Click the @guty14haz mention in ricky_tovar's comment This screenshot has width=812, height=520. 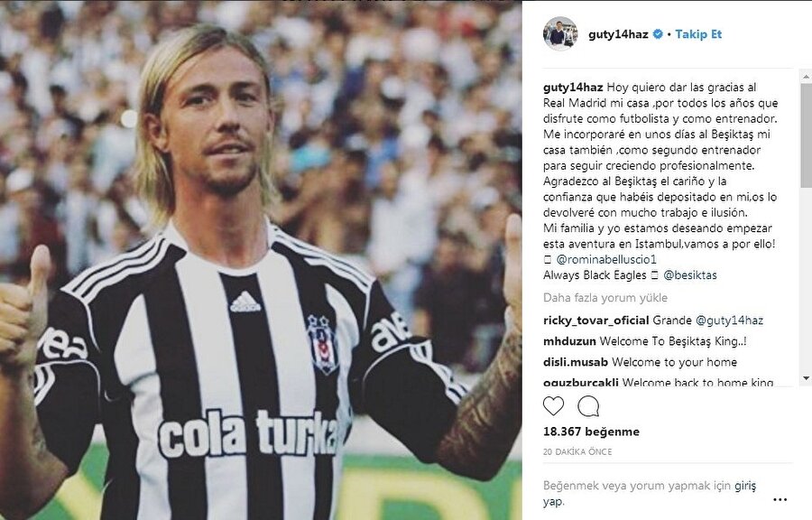click(x=729, y=320)
